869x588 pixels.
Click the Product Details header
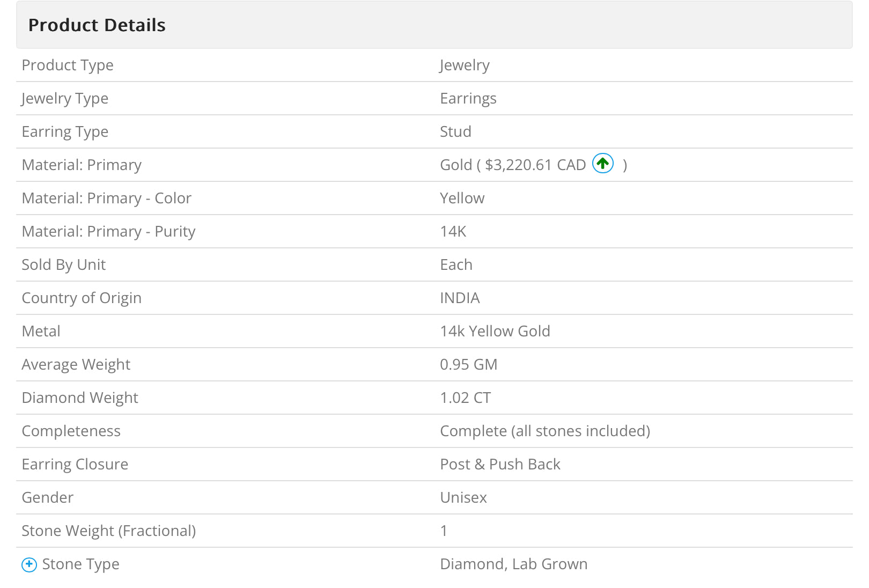[97, 25]
